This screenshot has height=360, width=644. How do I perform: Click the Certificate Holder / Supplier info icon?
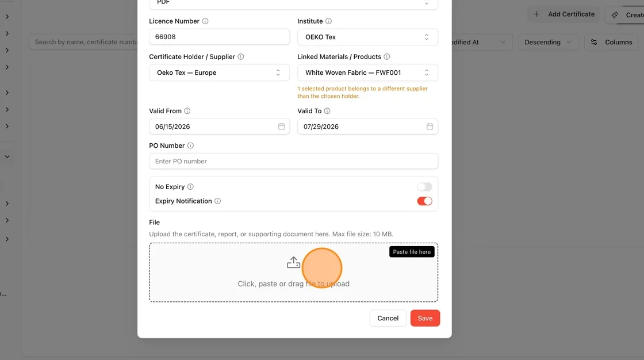click(x=241, y=57)
